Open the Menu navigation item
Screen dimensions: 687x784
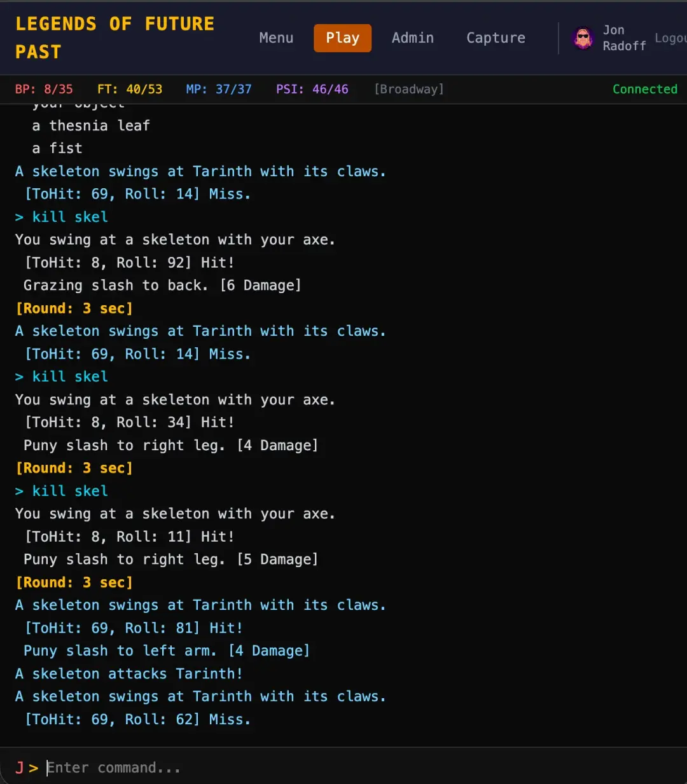276,38
